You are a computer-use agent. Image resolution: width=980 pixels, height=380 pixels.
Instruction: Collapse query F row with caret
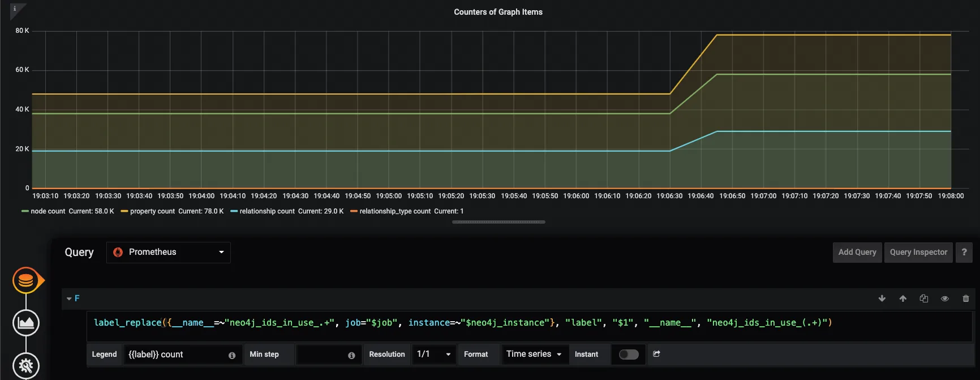(x=69, y=298)
